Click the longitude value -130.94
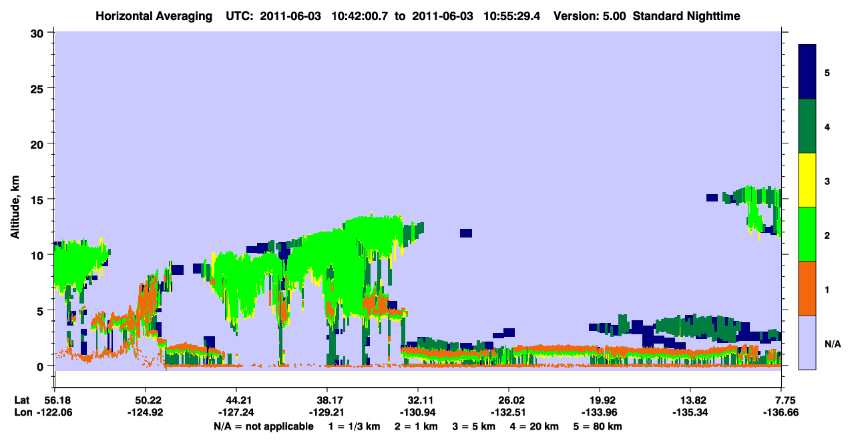Viewport: 868px width, 445px height. [418, 412]
